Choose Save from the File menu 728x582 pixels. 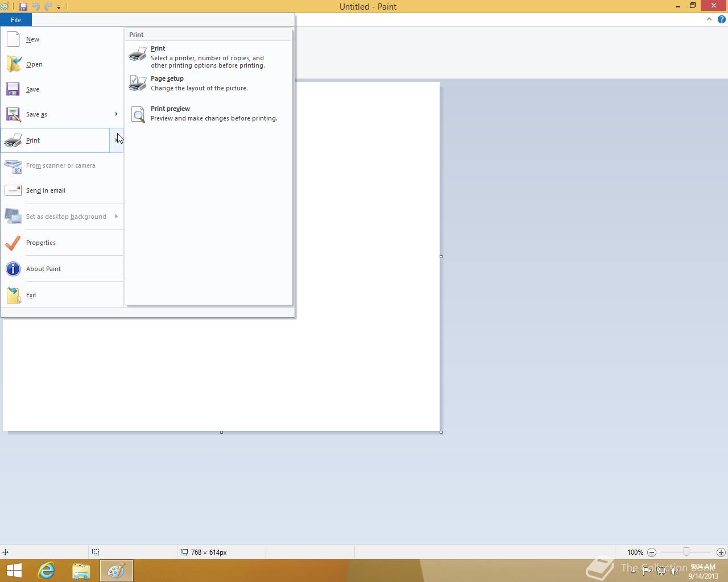tap(62, 89)
